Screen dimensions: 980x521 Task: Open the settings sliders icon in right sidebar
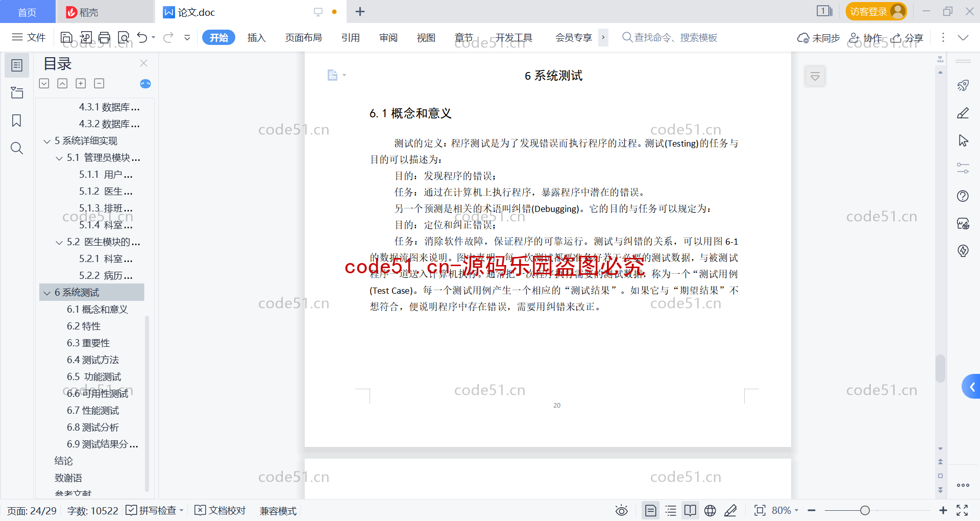tap(963, 168)
